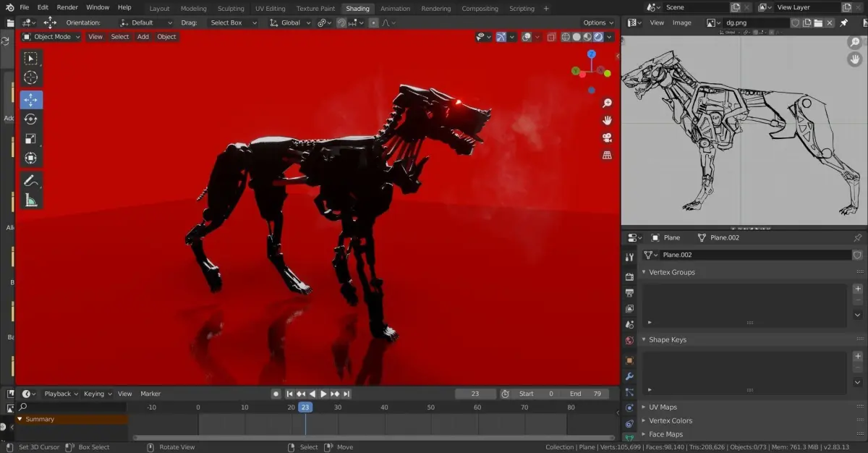This screenshot has height=453, width=868.
Task: Click image editor zoom magnifier icon
Action: click(854, 43)
